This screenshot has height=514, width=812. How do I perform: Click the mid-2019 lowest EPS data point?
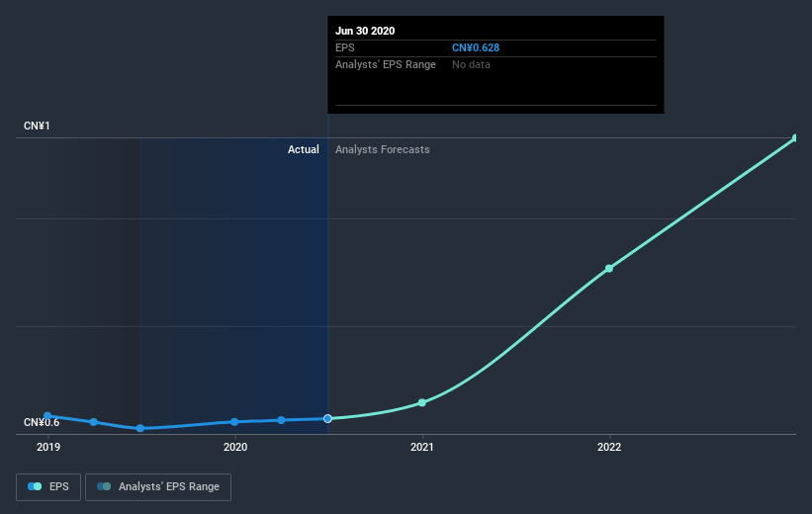click(x=139, y=428)
